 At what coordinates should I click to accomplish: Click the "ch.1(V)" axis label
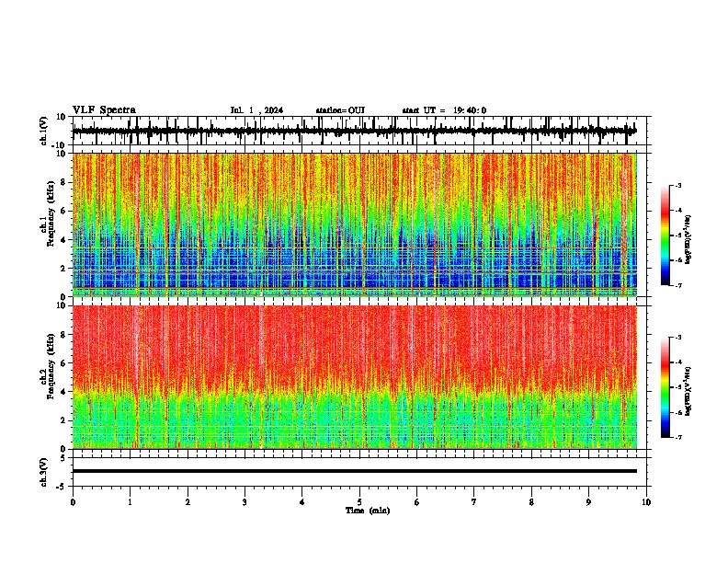(44, 131)
